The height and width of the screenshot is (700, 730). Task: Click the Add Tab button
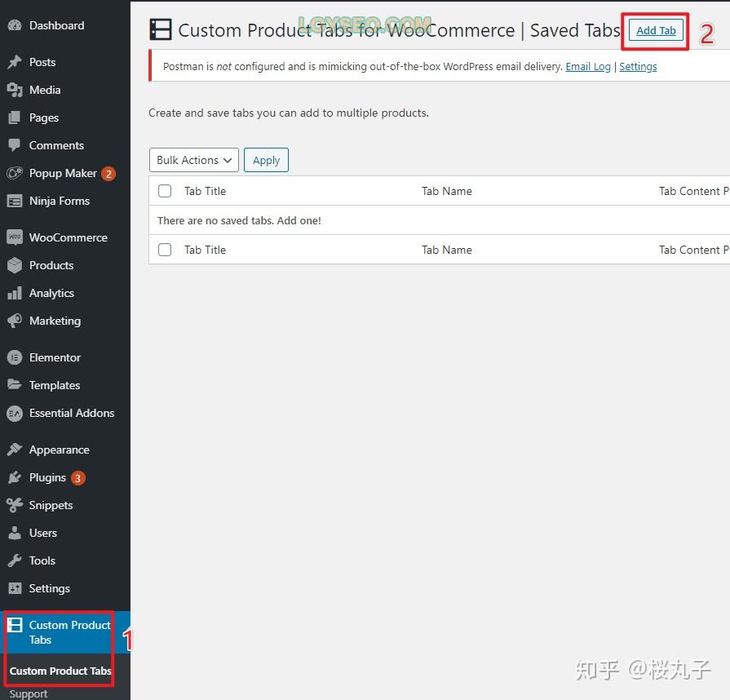pyautogui.click(x=656, y=30)
